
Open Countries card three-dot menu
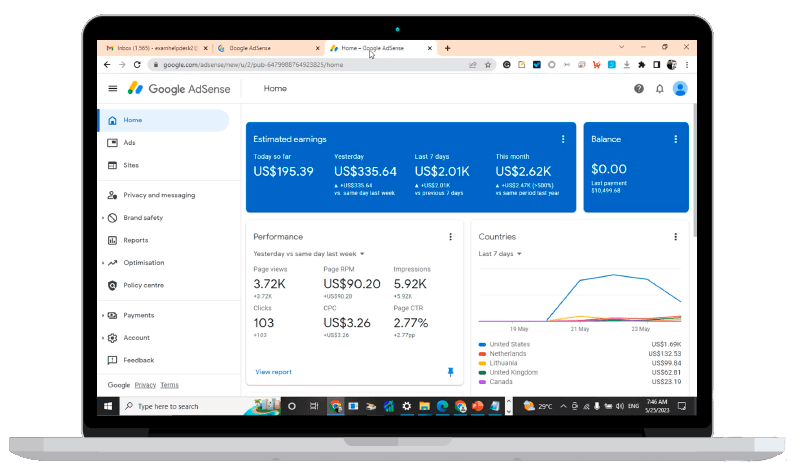pos(676,237)
